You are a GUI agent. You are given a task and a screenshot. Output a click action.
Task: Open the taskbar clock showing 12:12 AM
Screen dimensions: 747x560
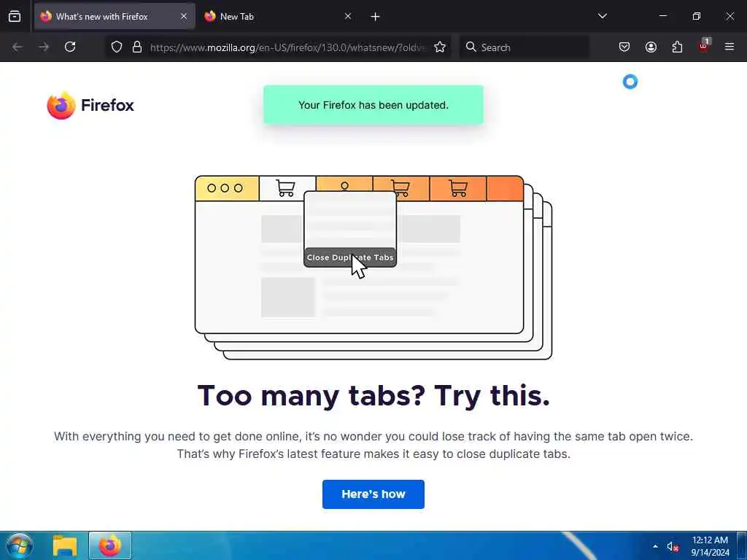pyautogui.click(x=710, y=546)
